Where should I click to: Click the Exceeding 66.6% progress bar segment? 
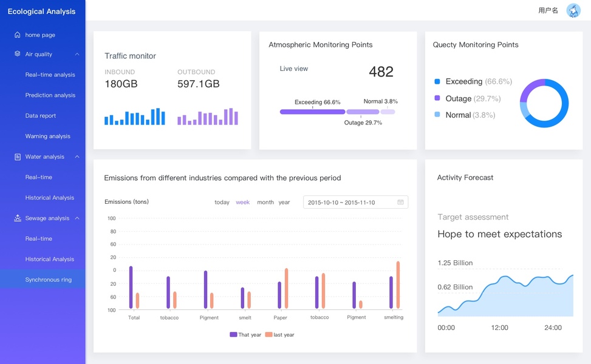point(312,112)
